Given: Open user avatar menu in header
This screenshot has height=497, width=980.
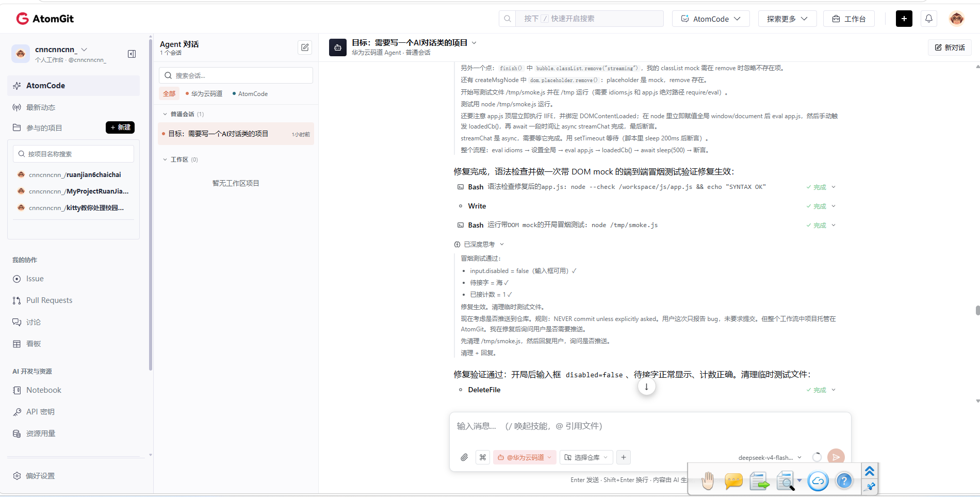Looking at the screenshot, I should pos(956,19).
